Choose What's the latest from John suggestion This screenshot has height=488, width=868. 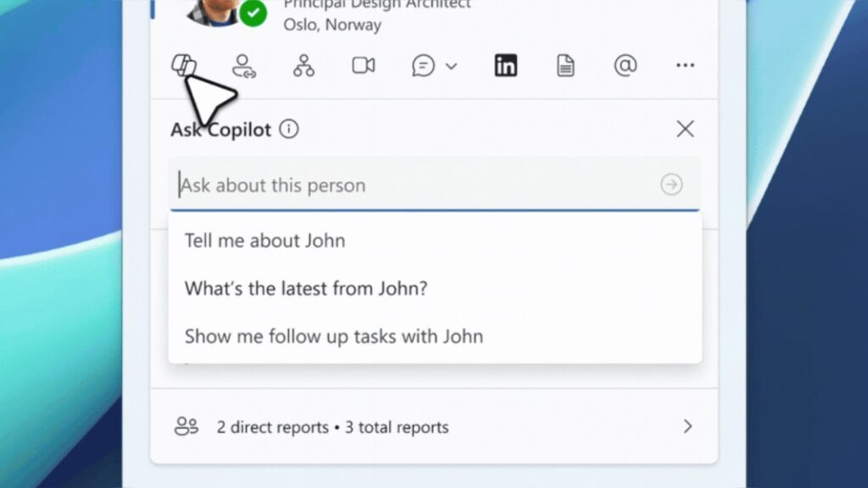coord(305,288)
